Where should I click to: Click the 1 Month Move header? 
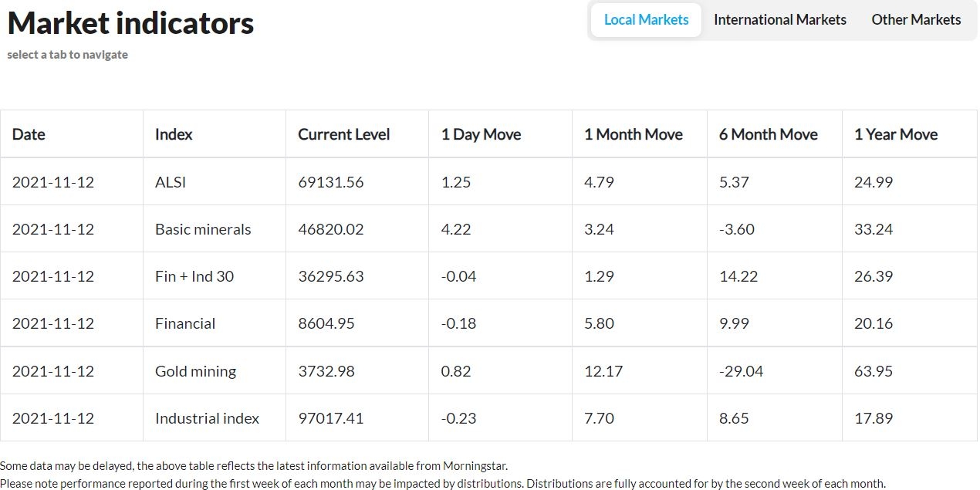click(x=633, y=134)
